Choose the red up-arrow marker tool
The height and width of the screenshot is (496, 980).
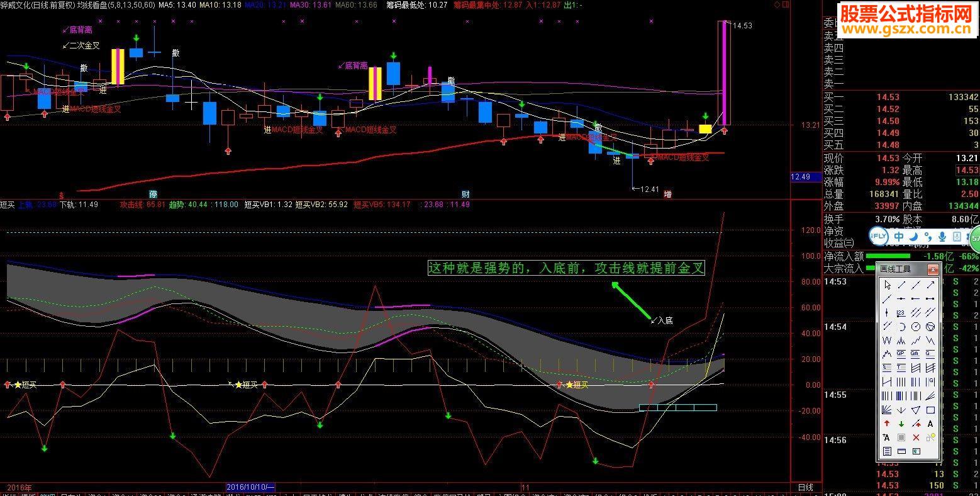[887, 424]
